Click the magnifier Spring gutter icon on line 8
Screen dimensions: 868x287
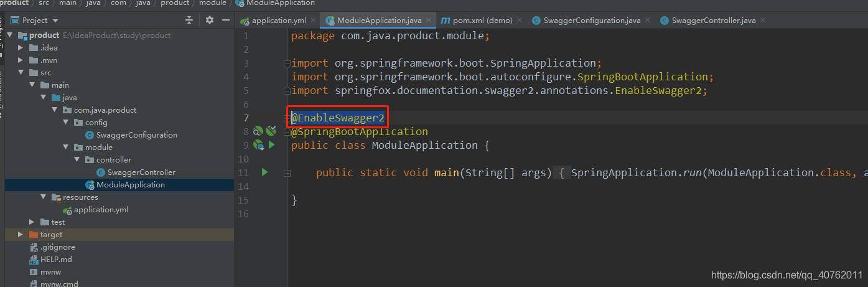[258, 131]
